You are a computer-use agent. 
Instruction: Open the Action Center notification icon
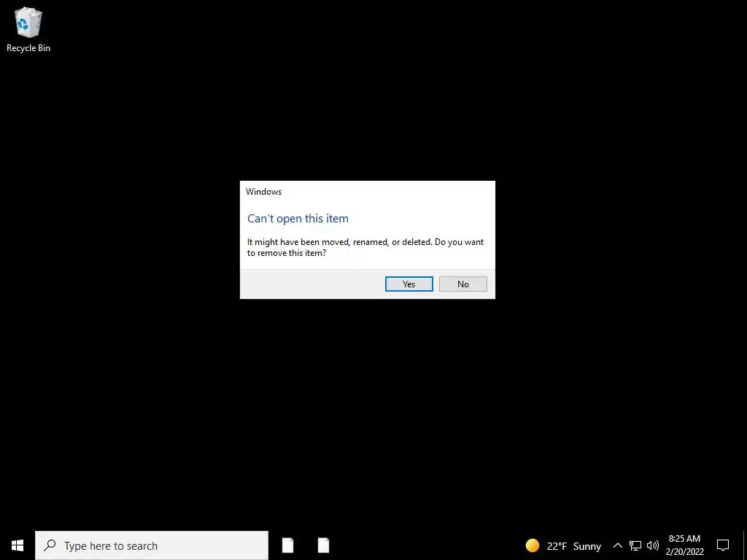tap(723, 545)
